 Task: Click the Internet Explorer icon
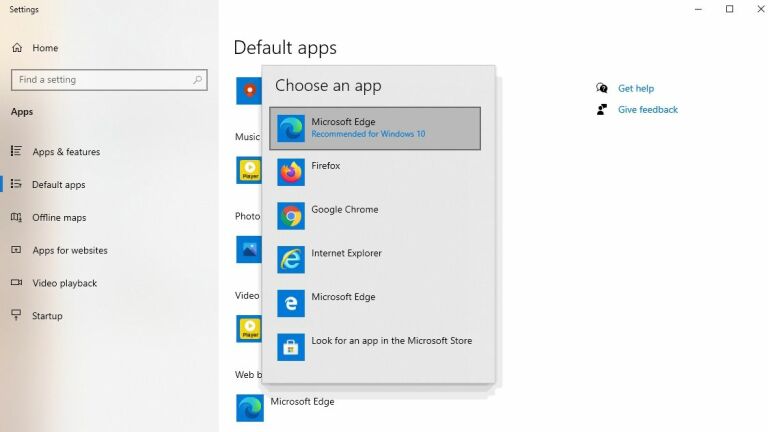coord(291,259)
